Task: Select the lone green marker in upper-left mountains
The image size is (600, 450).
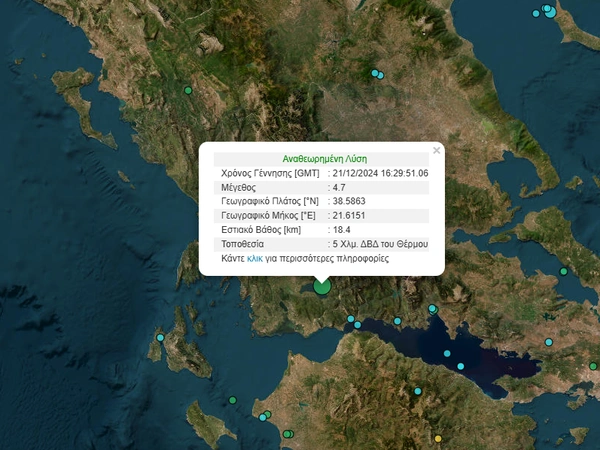Action: point(187,91)
